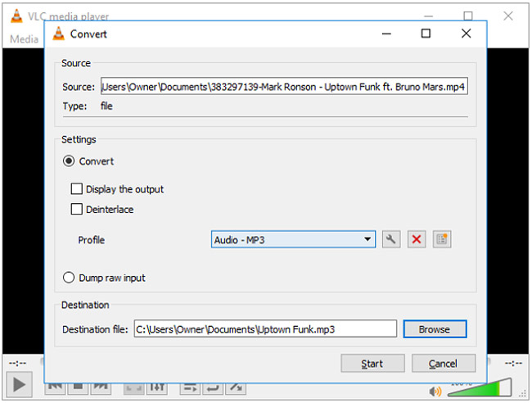Click the VLC cone icon in Convert title bar

[58, 34]
